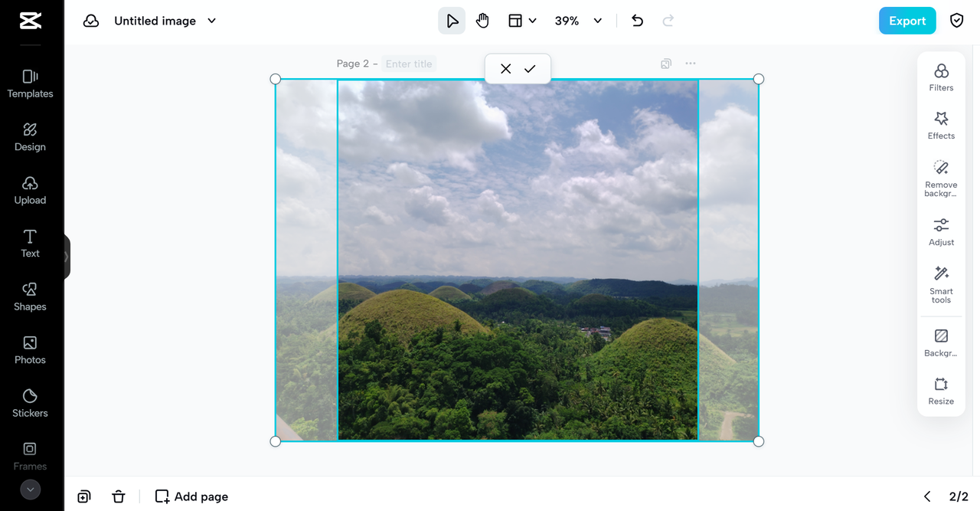This screenshot has height=511, width=980.
Task: Delete page with trash icon
Action: [119, 496]
